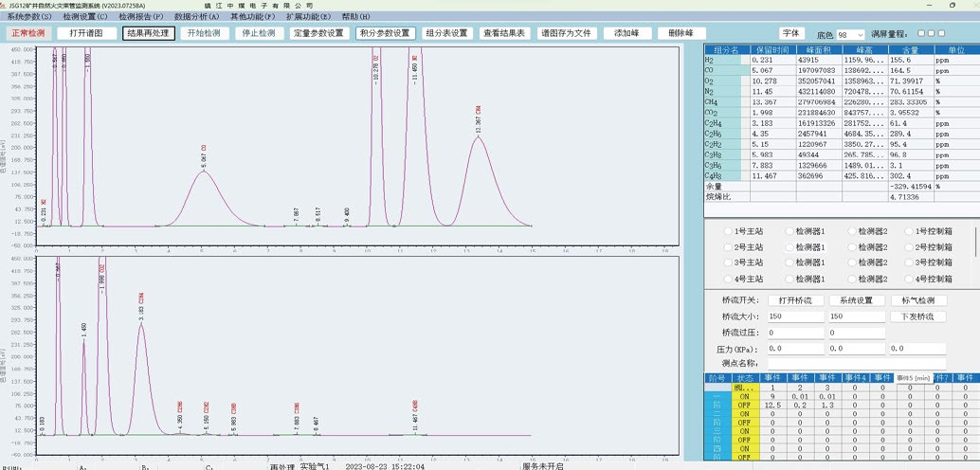Click the 删除峰 button

tap(681, 33)
